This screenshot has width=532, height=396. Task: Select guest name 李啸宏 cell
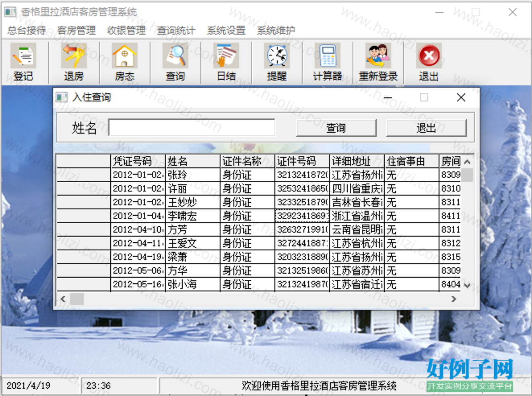(193, 216)
